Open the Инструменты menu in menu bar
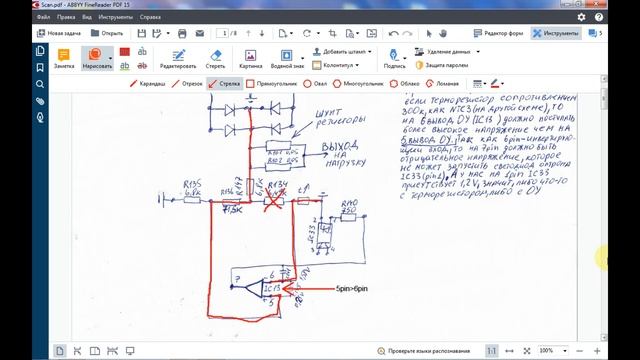Viewport: 640px width, 360px height. [x=116, y=17]
